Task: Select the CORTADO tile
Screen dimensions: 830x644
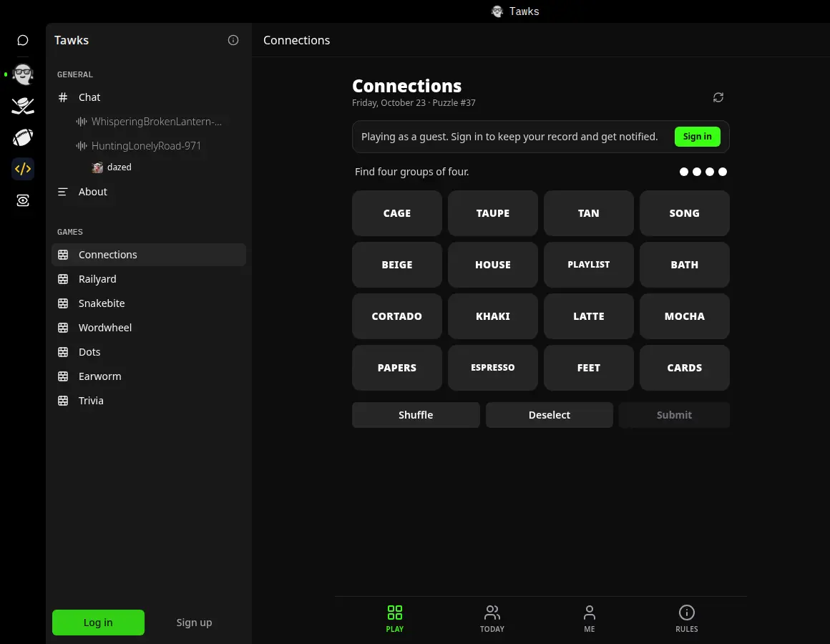Action: point(397,316)
